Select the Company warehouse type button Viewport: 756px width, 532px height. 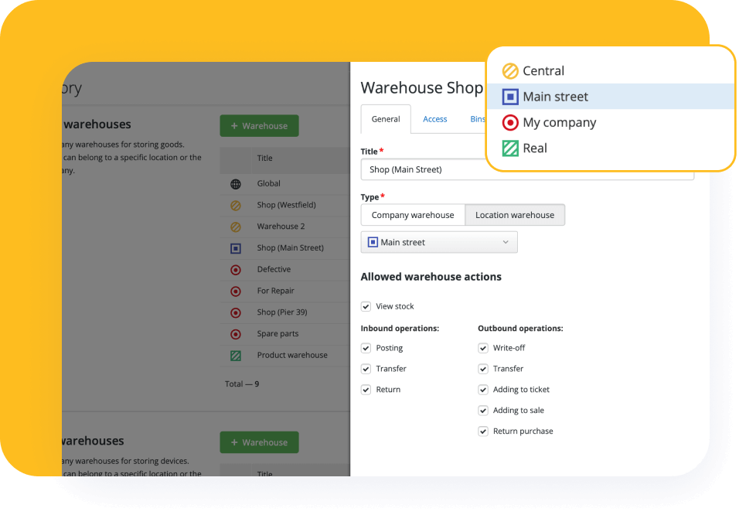412,215
